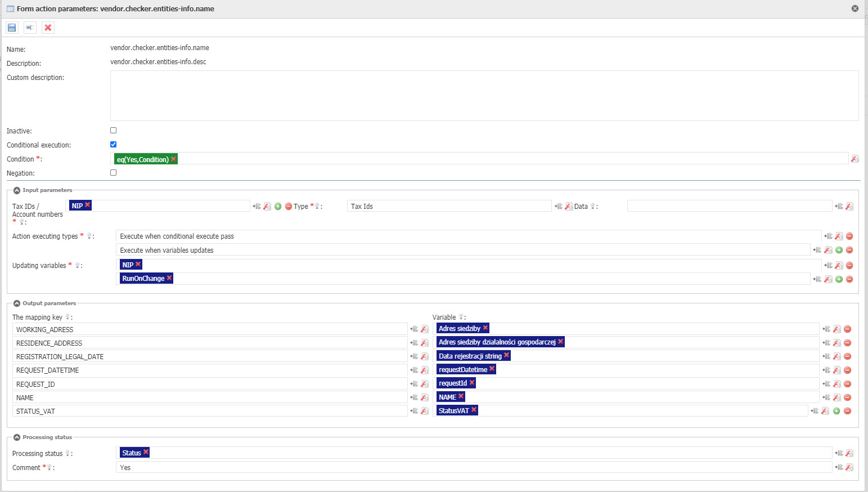This screenshot has height=492, width=868.
Task: Toggle the Inactive checkbox
Action: (x=113, y=131)
